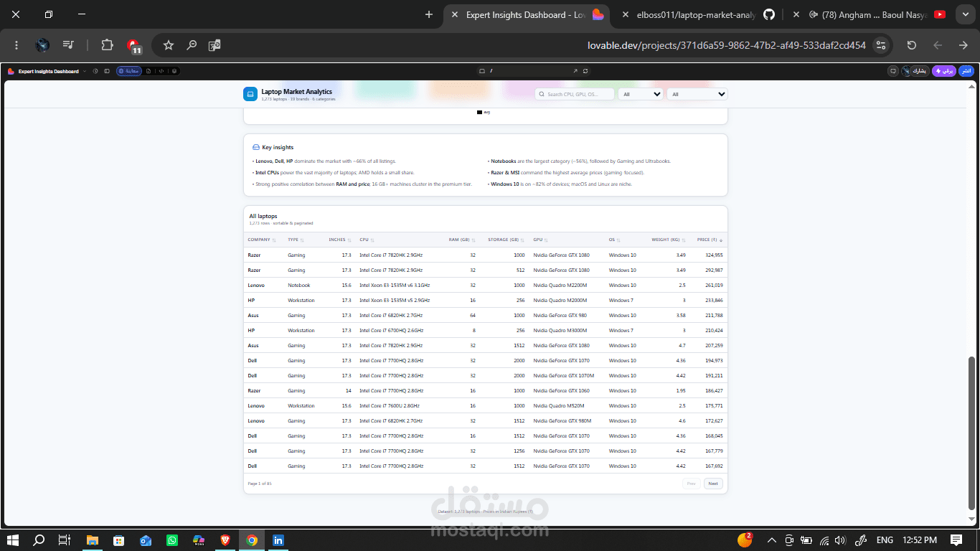This screenshot has width=980, height=551.
Task: Click the Lovable heart logo
Action: coord(11,71)
